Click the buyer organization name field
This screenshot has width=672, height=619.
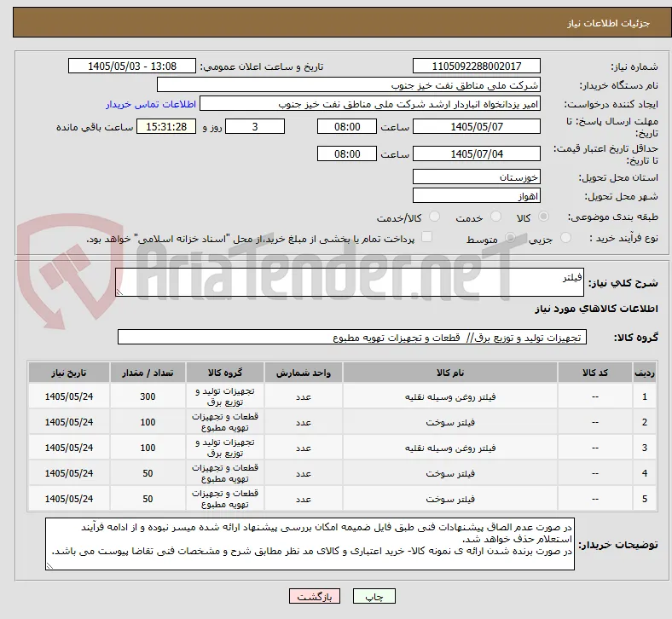[349, 84]
